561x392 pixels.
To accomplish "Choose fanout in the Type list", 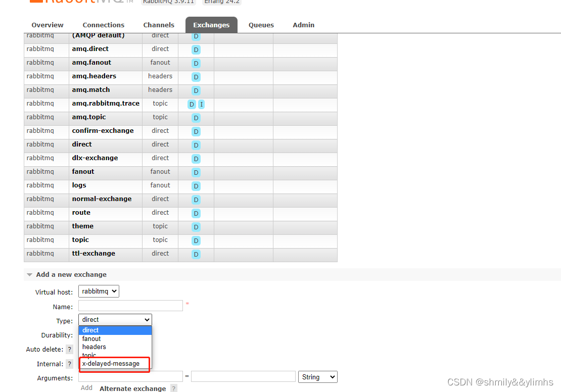I will (115, 338).
